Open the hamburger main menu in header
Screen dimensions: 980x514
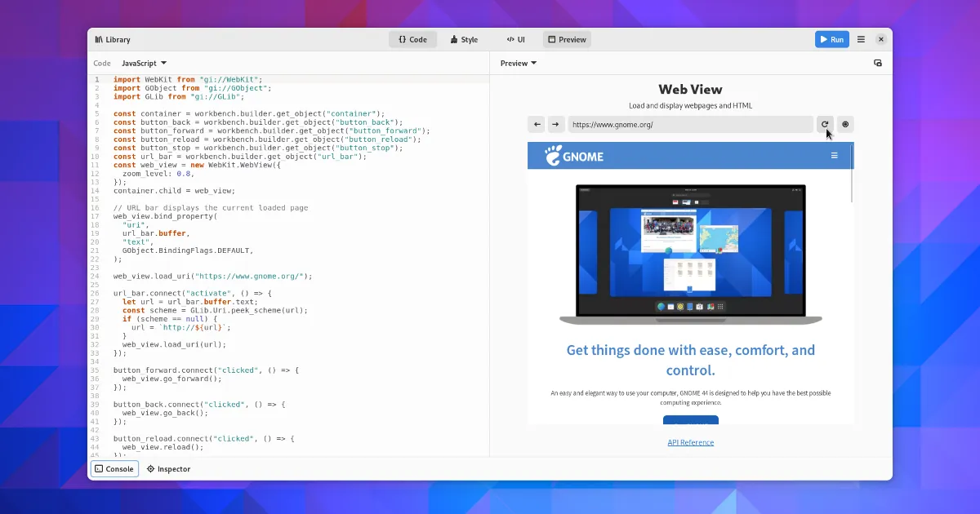(861, 39)
